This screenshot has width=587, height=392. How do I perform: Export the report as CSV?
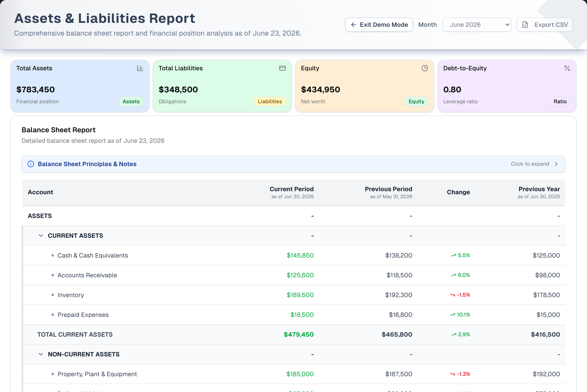[545, 25]
